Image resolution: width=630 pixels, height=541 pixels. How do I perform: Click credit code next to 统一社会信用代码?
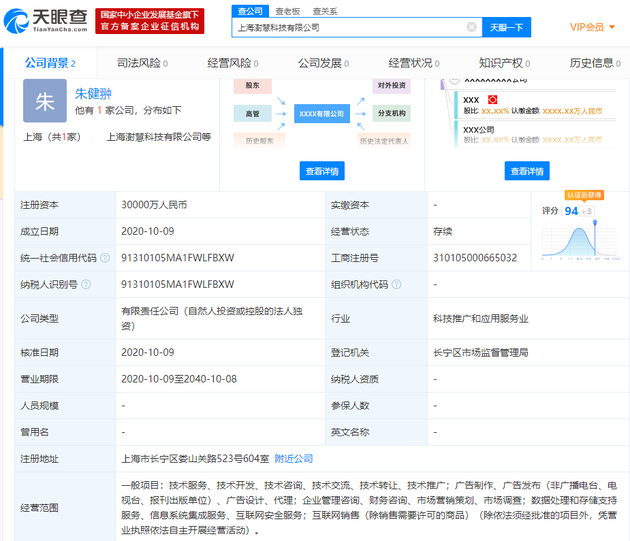point(178,258)
